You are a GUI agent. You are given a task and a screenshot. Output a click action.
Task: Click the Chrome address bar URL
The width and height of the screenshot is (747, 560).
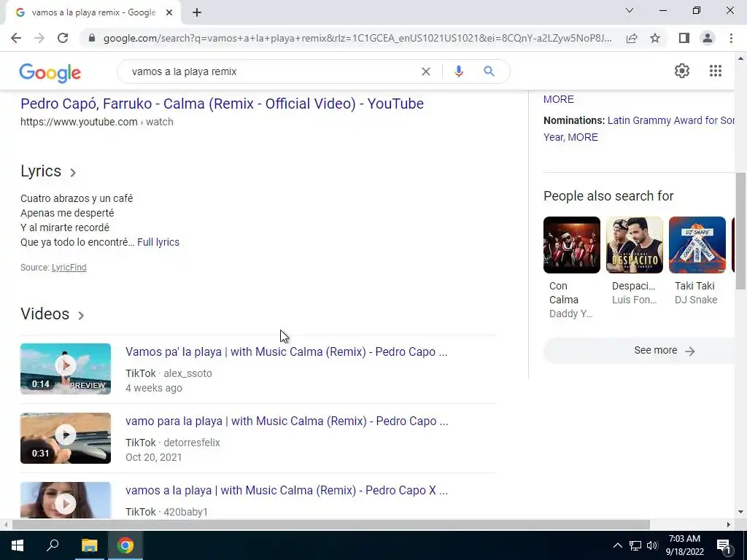[x=357, y=38]
